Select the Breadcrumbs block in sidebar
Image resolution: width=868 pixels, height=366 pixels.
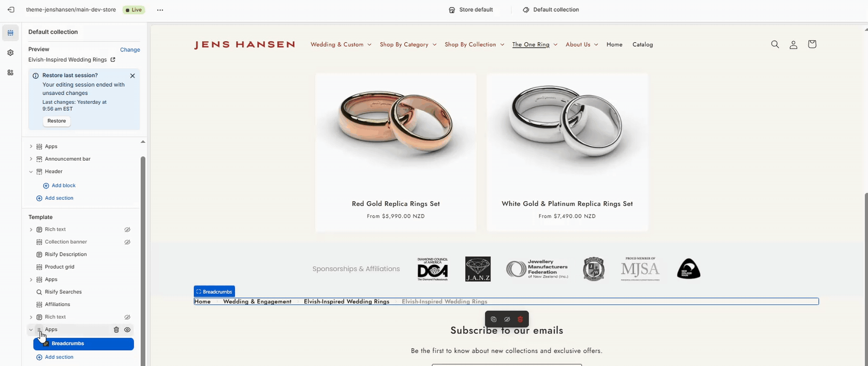pos(84,344)
